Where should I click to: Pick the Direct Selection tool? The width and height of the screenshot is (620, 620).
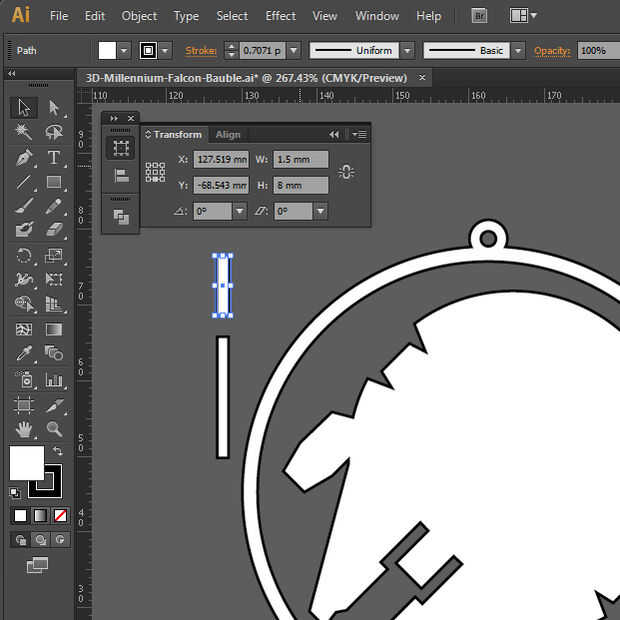pos(54,108)
